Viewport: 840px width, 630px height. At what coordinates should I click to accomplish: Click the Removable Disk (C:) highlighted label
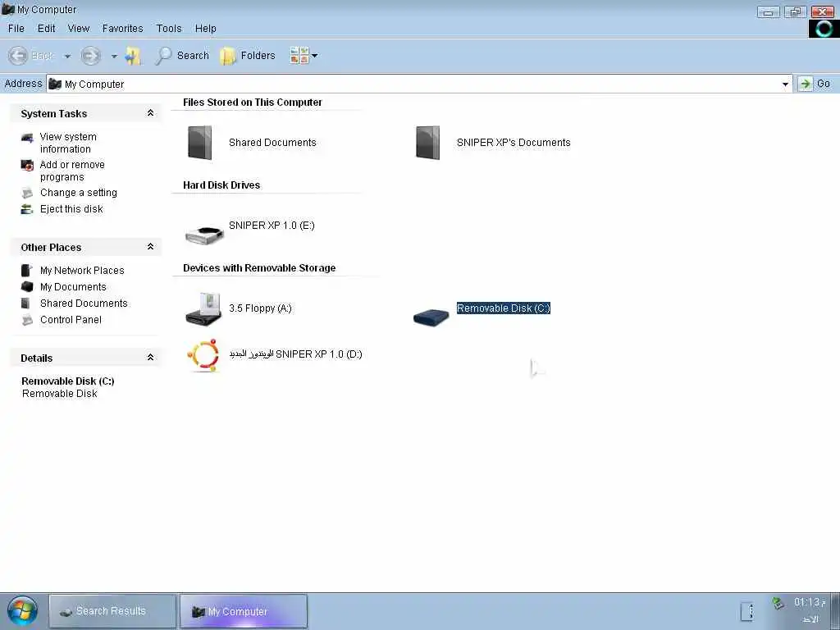point(504,308)
